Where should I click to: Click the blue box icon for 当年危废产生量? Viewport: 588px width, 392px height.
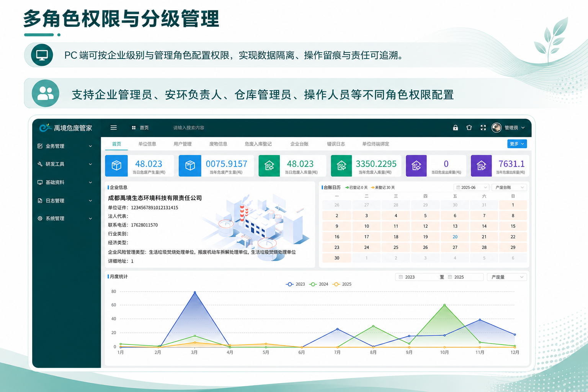tap(190, 166)
